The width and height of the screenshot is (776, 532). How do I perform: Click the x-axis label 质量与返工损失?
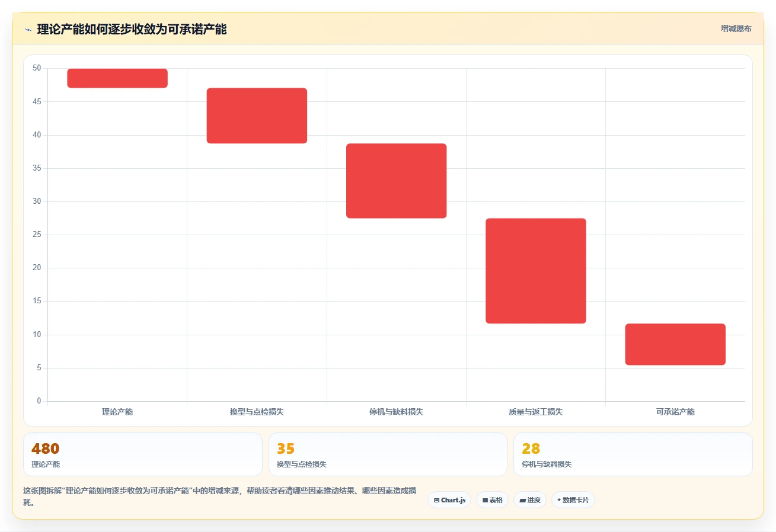tap(536, 412)
